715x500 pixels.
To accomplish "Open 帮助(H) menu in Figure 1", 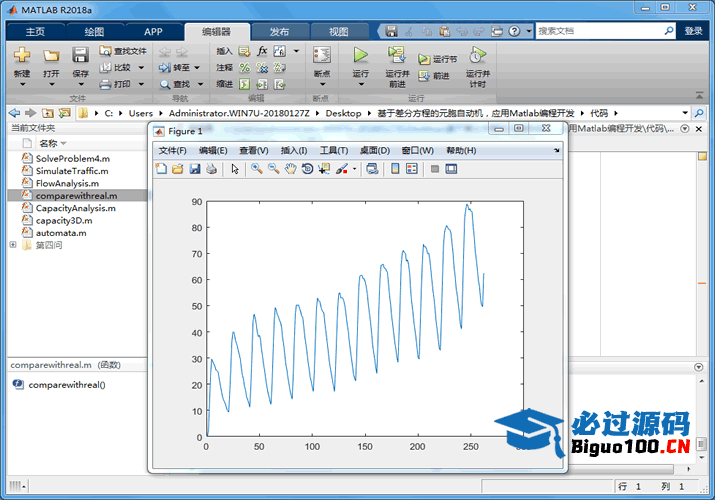I will click(x=461, y=150).
